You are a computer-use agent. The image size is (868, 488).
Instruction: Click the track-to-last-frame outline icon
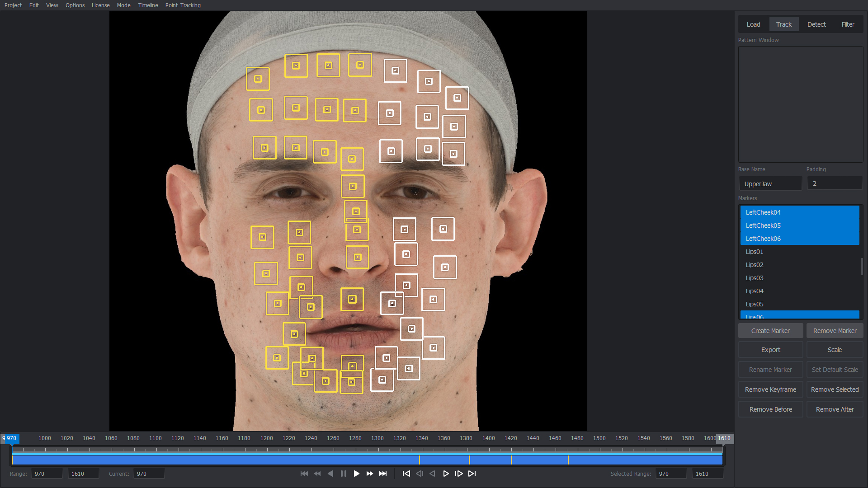click(472, 474)
